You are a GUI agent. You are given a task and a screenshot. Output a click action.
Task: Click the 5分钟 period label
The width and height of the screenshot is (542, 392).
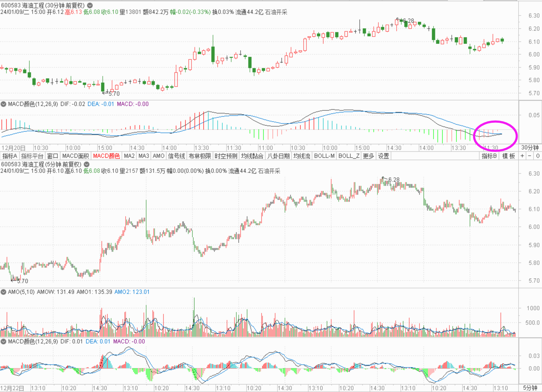530,388
